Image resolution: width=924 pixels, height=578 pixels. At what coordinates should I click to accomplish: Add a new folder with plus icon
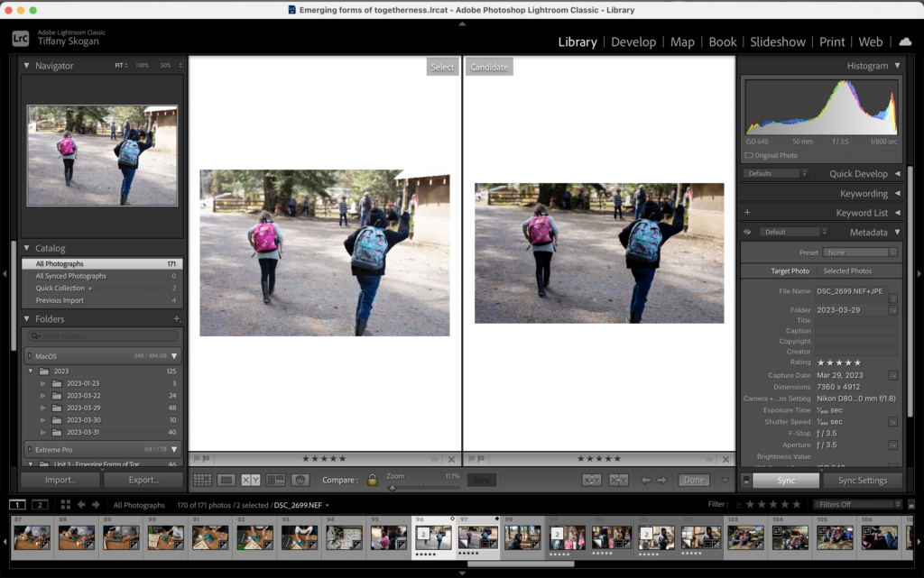click(176, 318)
